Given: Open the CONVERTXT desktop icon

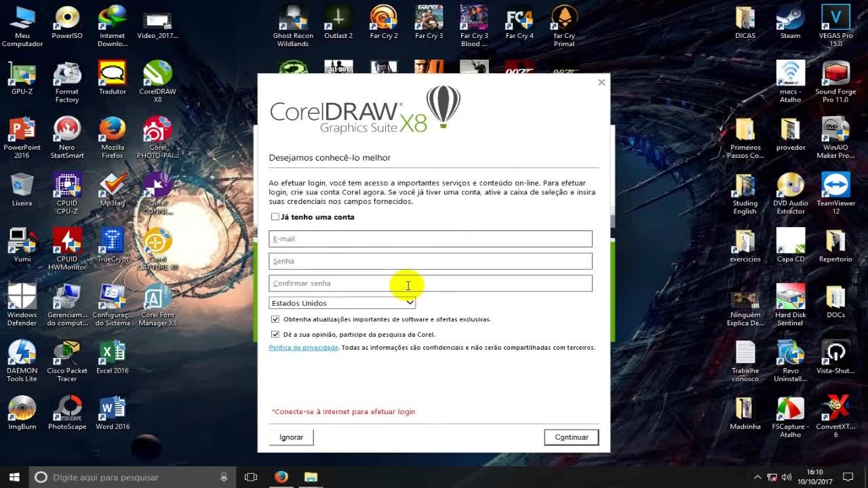Looking at the screenshot, I should pyautogui.click(x=835, y=416).
